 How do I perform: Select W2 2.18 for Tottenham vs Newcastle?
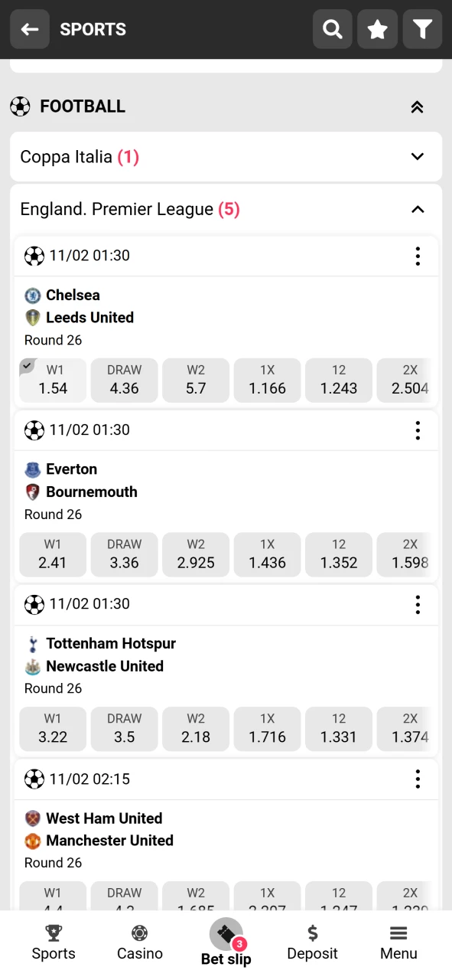[195, 729]
